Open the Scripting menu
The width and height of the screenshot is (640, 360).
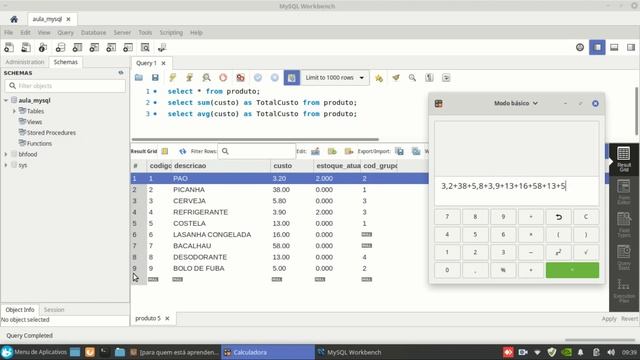pos(171,33)
